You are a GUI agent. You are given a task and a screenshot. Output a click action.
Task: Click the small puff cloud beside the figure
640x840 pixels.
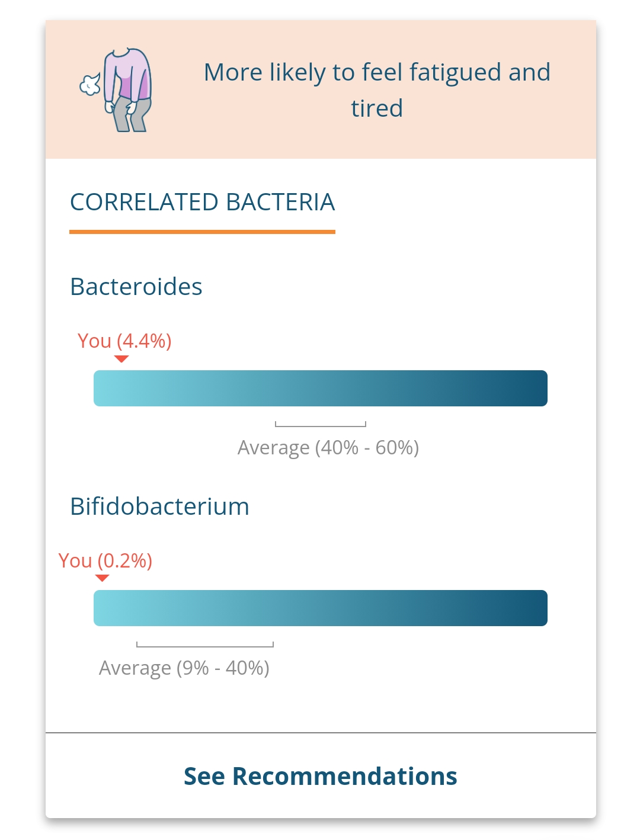point(90,86)
